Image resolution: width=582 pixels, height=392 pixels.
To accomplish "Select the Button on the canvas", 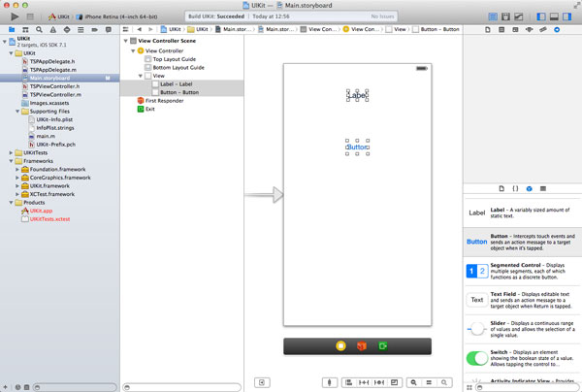I will pos(357,147).
